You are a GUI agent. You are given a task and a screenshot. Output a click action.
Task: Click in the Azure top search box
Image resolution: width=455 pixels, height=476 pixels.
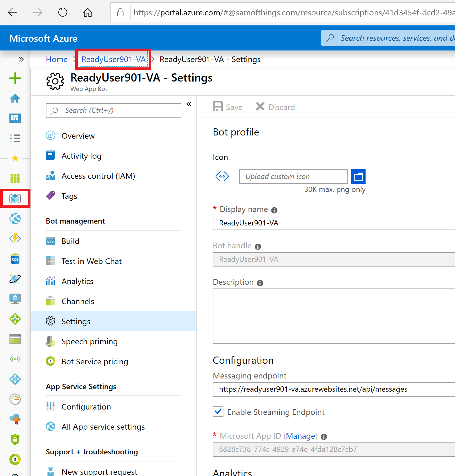[388, 38]
